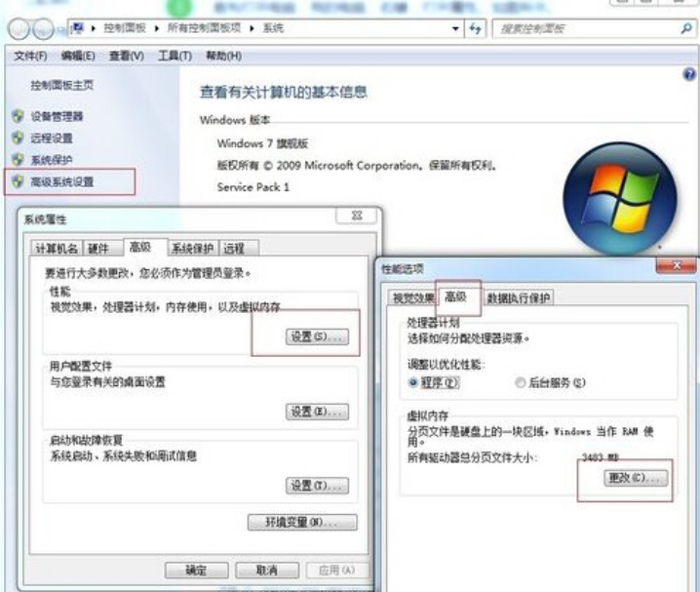Switch to 计算机名 tab in 系统属性
The width and height of the screenshot is (700, 592).
[57, 249]
